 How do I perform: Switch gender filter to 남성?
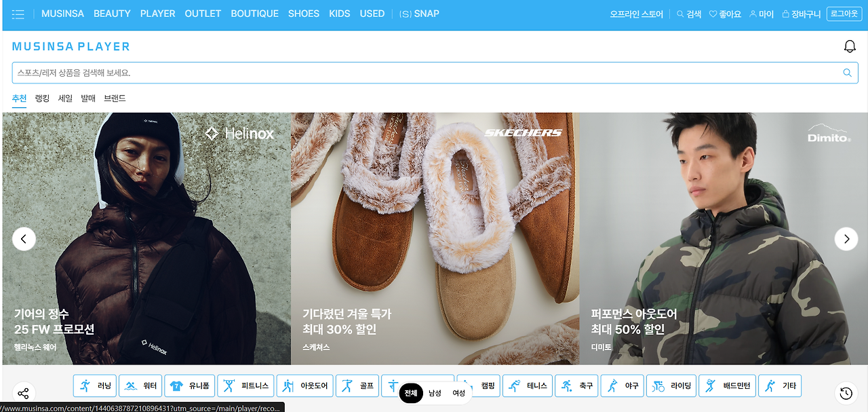[x=435, y=393]
